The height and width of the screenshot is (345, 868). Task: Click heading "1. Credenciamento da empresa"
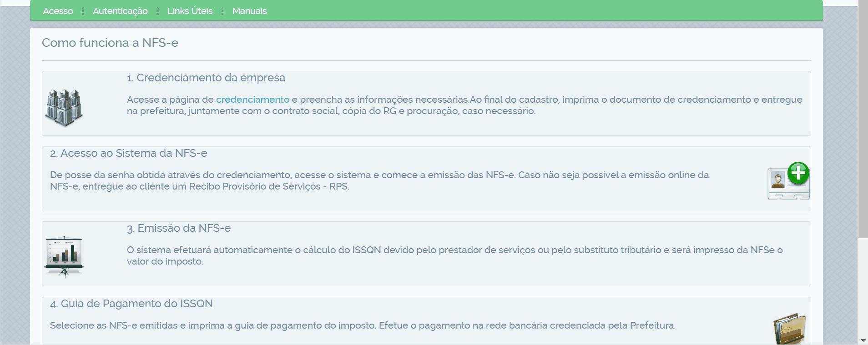(x=206, y=78)
